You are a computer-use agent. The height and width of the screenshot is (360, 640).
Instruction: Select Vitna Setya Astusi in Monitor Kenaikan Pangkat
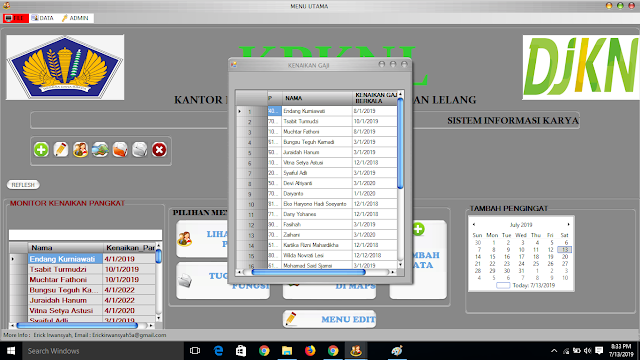[65, 311]
